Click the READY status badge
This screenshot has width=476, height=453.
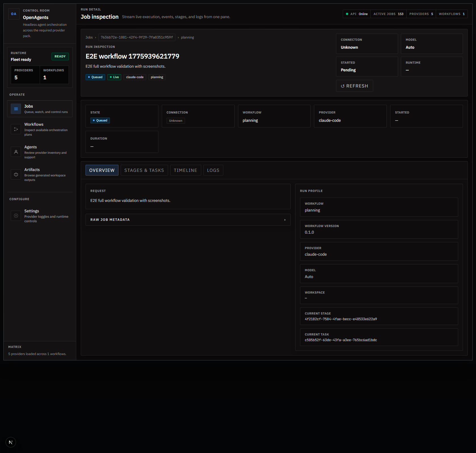(60, 56)
